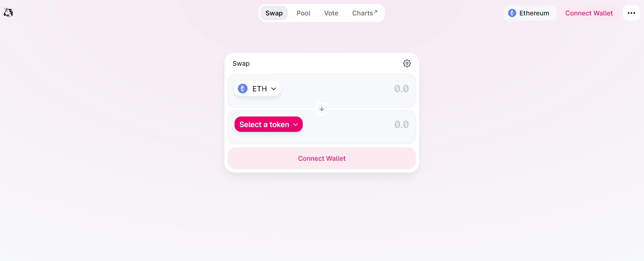Open the Ethereum network selector

pos(530,13)
